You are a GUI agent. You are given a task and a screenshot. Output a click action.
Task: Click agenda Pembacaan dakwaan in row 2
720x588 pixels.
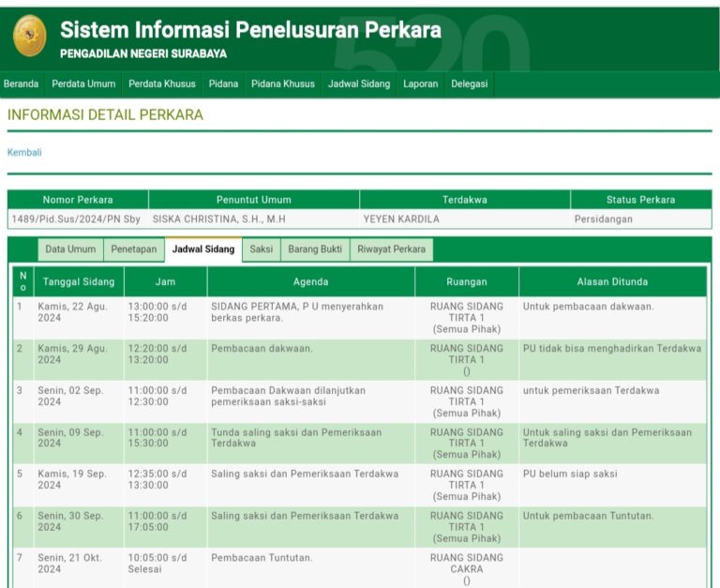tap(262, 349)
